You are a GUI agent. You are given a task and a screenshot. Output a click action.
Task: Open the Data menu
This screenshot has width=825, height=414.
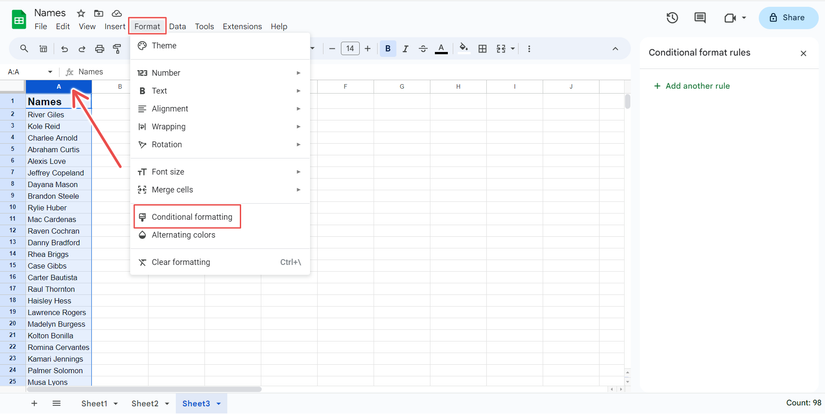point(177,26)
